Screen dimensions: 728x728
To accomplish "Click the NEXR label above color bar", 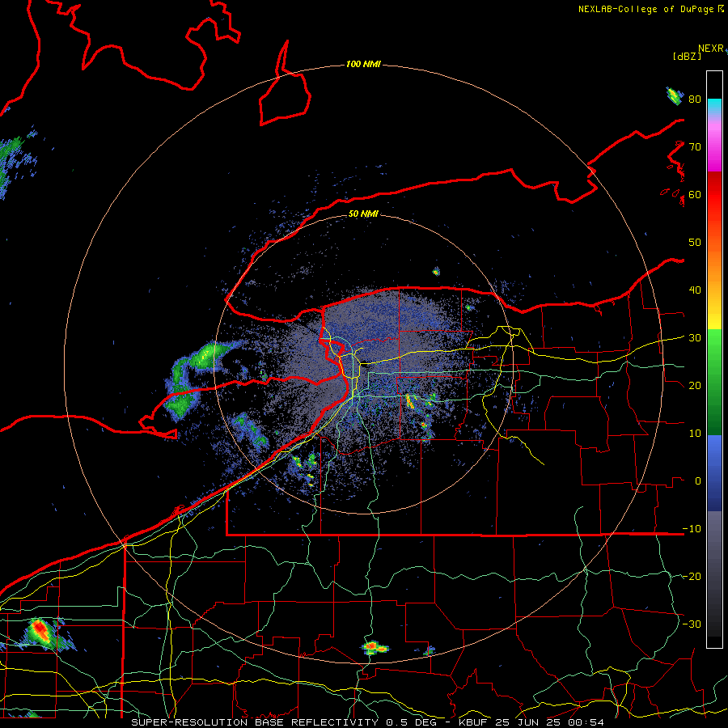I will click(711, 49).
